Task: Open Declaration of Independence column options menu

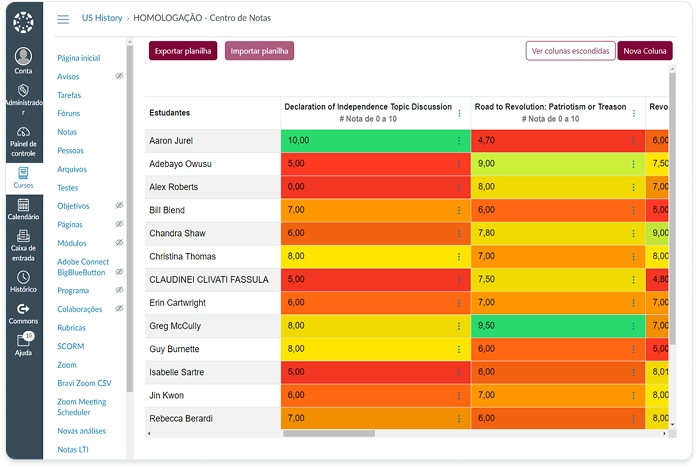Action: pyautogui.click(x=459, y=113)
